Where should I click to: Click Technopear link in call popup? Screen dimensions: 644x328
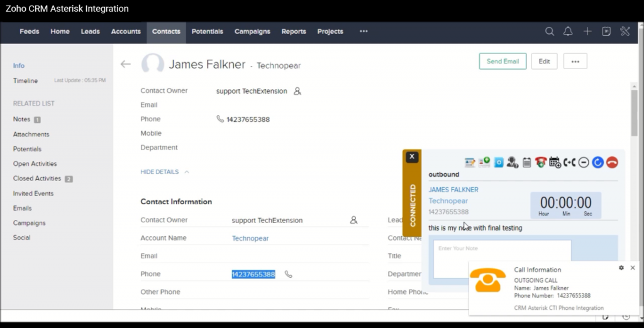(448, 200)
